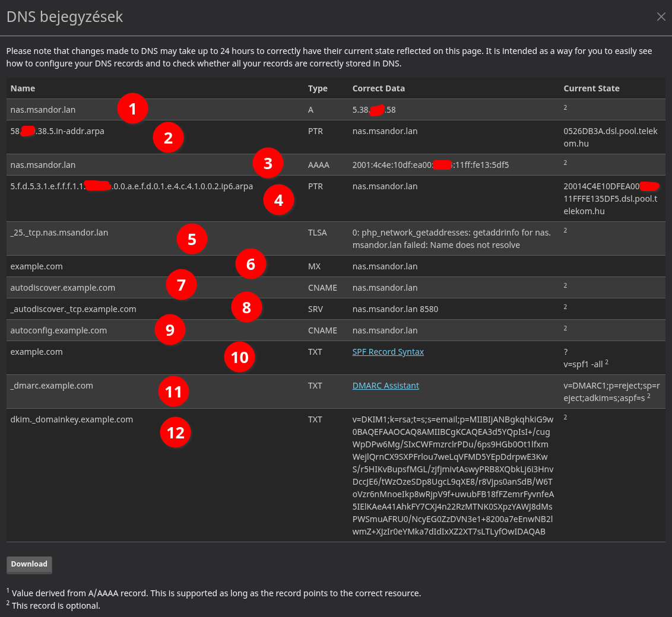672x617 pixels.
Task: Click the 'v=spf1 -all' current state
Action: (584, 364)
